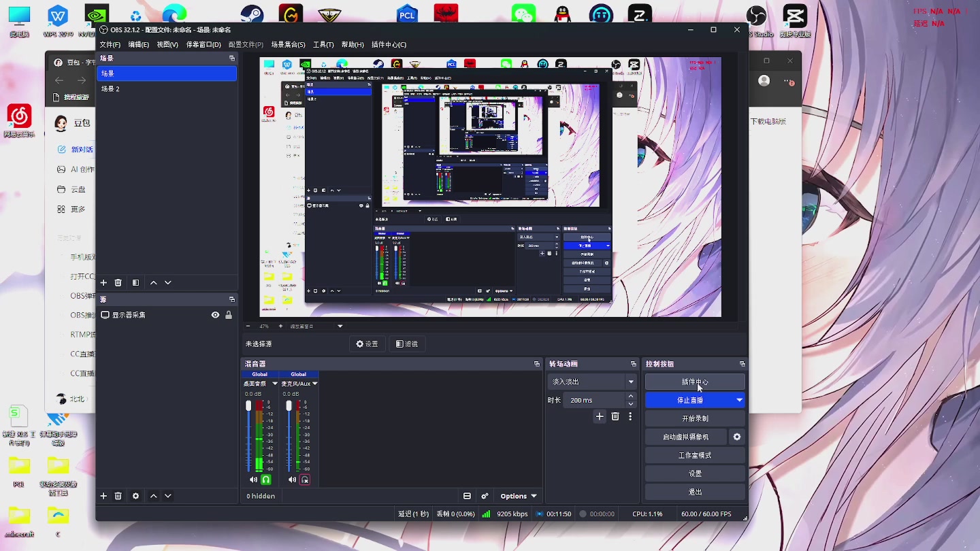Mute 桌面音频 speaker icon in mixer
The width and height of the screenshot is (980, 551).
[x=253, y=480]
